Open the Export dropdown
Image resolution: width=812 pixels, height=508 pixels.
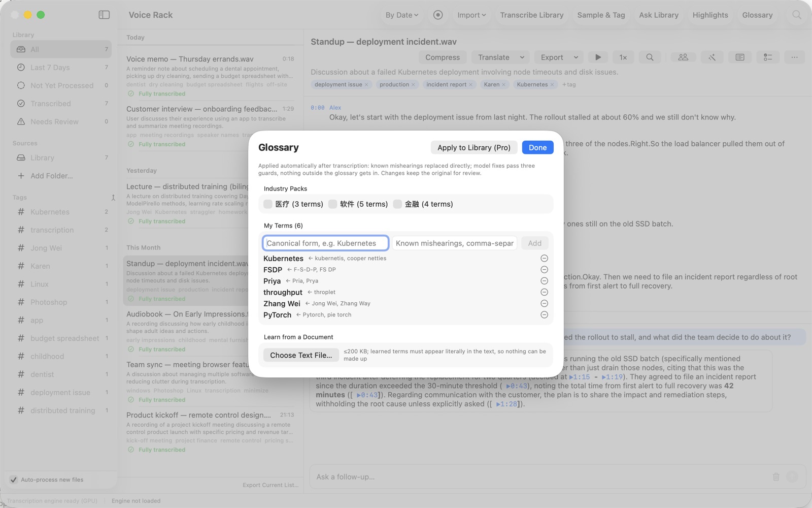pyautogui.click(x=559, y=57)
